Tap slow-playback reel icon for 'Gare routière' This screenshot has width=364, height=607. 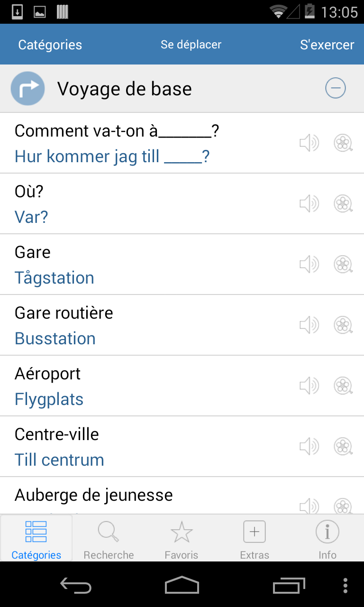point(344,325)
